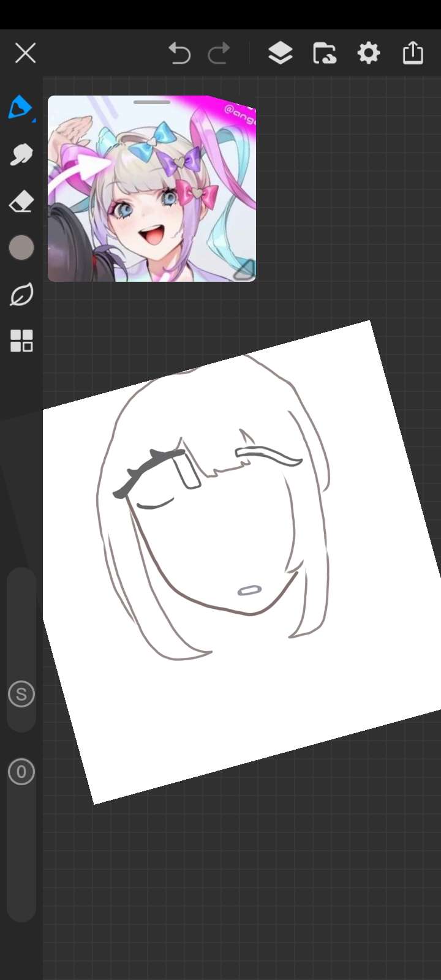
Task: Select the Smudge finger tool
Action: pos(21,154)
